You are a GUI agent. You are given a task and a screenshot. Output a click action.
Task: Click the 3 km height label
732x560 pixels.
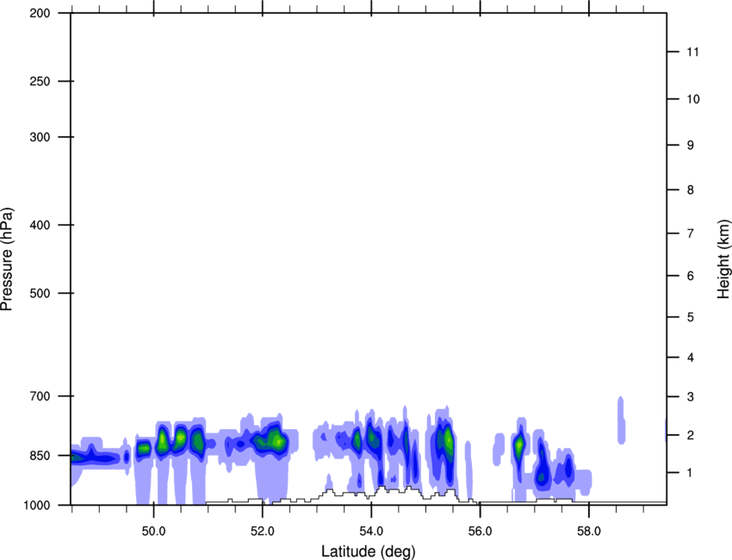point(691,397)
